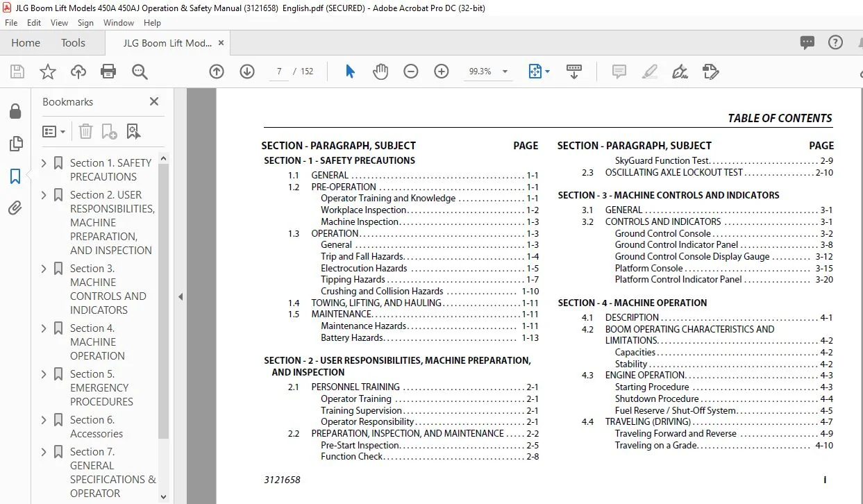863x504 pixels.
Task: Expand Section 2 User Responsibilities bookmark
Action: pos(44,195)
